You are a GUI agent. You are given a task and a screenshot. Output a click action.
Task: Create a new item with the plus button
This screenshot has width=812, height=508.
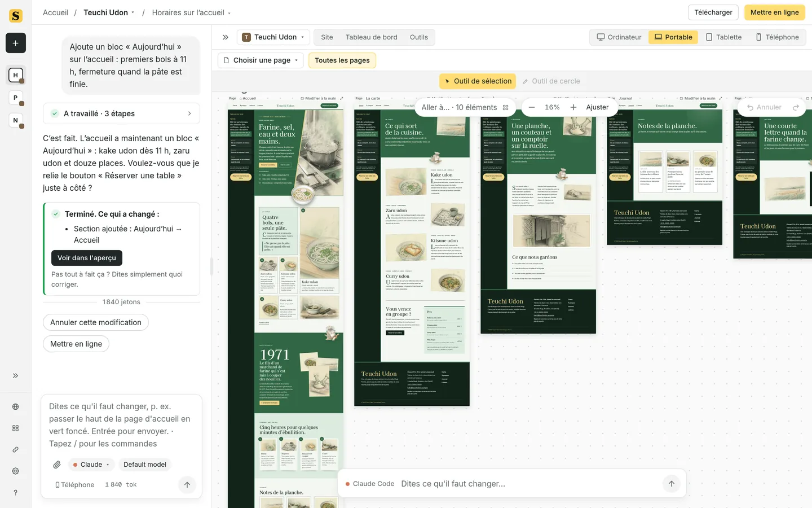[x=16, y=43]
